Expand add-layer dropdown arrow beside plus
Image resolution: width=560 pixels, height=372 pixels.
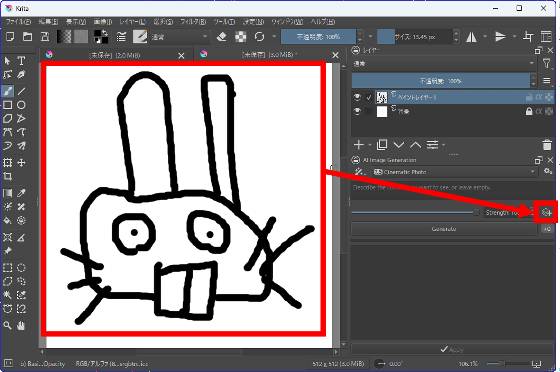point(370,145)
